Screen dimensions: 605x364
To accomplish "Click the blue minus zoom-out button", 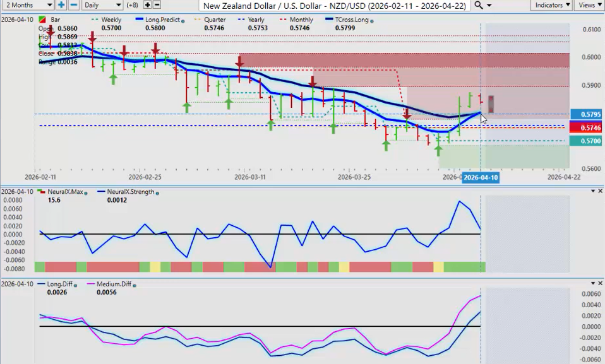I will (74, 5).
